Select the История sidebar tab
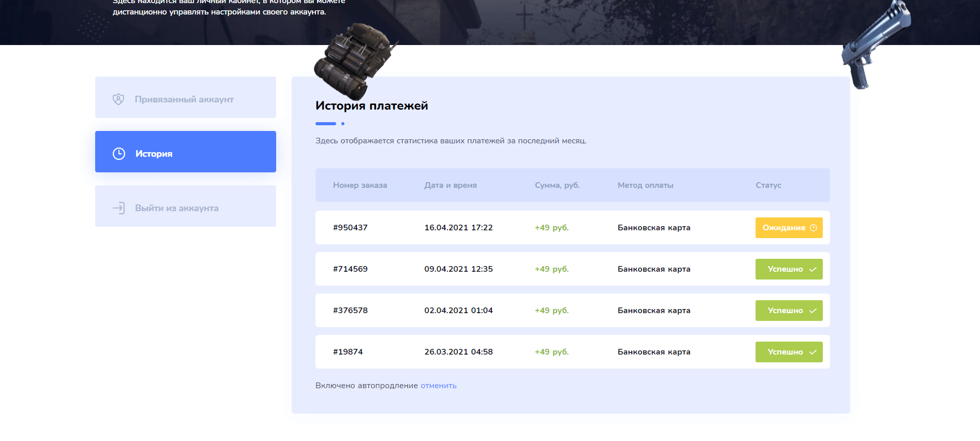 pyautogui.click(x=185, y=152)
